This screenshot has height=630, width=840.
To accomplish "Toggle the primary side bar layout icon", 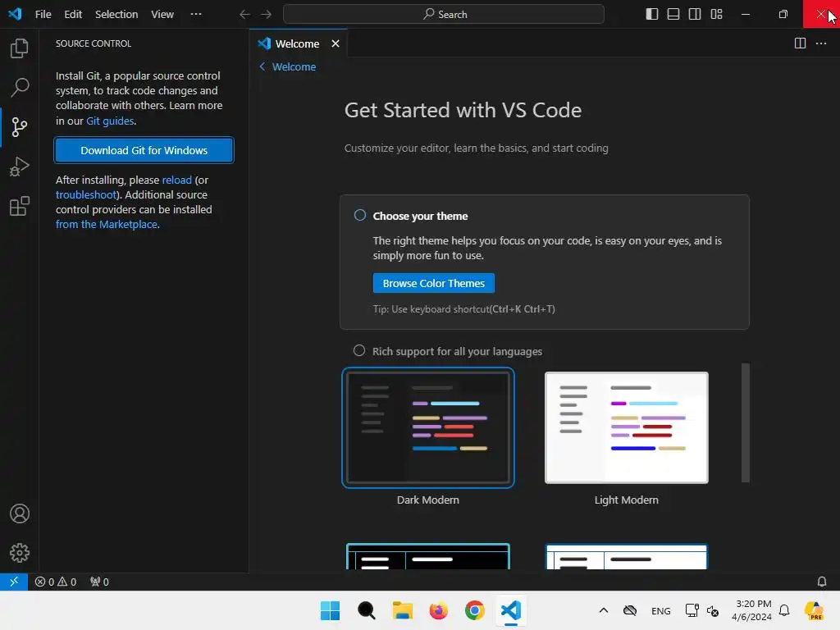I will pyautogui.click(x=652, y=14).
